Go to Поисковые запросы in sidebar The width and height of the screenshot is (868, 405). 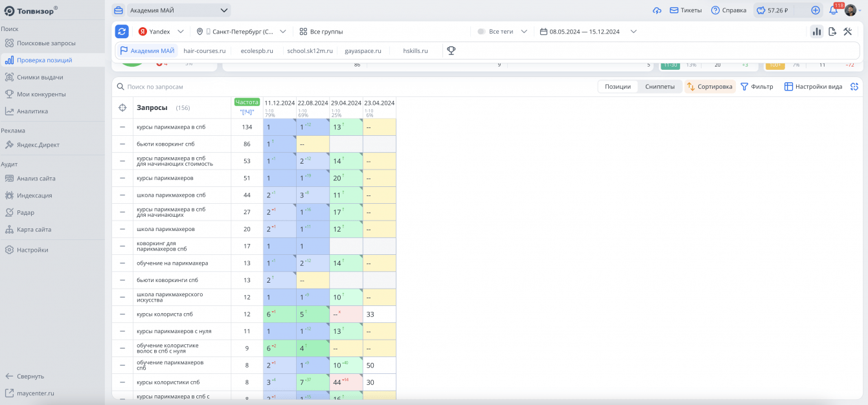pos(52,43)
